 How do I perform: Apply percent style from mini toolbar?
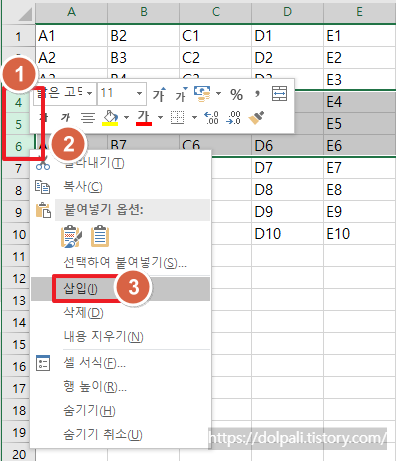pos(236,95)
